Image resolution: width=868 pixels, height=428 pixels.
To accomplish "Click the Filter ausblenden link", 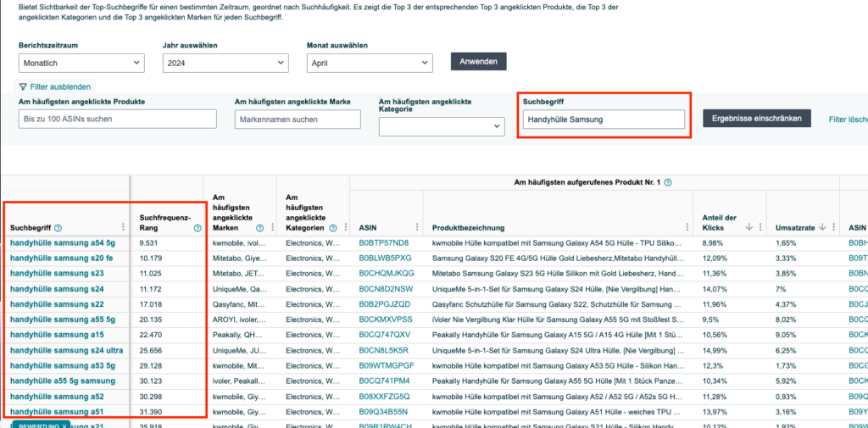I will coord(60,87).
